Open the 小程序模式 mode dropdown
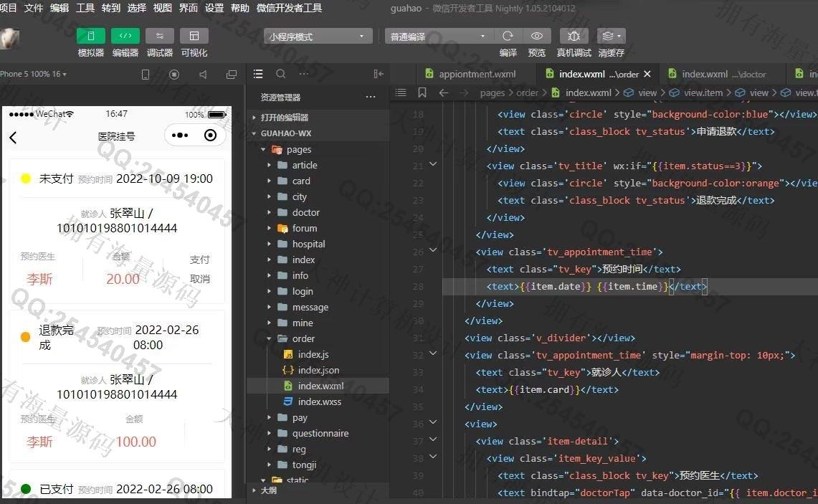This screenshot has height=504, width=818. tap(318, 37)
